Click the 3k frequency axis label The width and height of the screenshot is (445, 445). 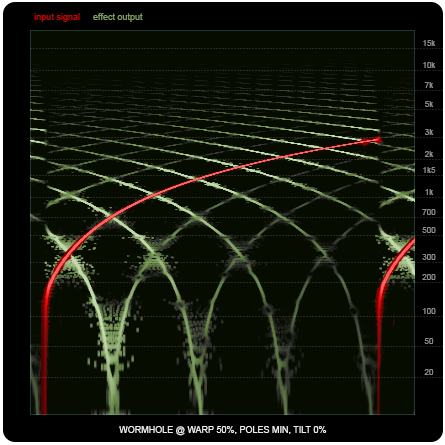pos(429,132)
